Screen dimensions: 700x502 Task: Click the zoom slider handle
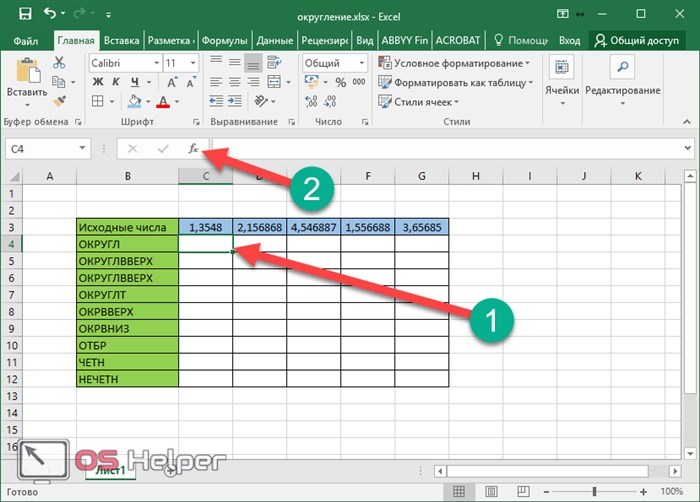pos(594,492)
